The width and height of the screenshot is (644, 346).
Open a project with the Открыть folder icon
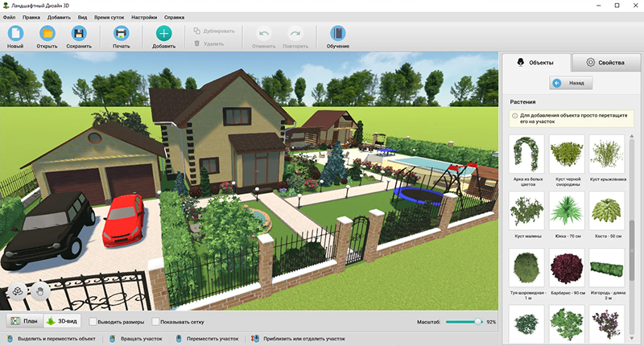pyautogui.click(x=47, y=34)
